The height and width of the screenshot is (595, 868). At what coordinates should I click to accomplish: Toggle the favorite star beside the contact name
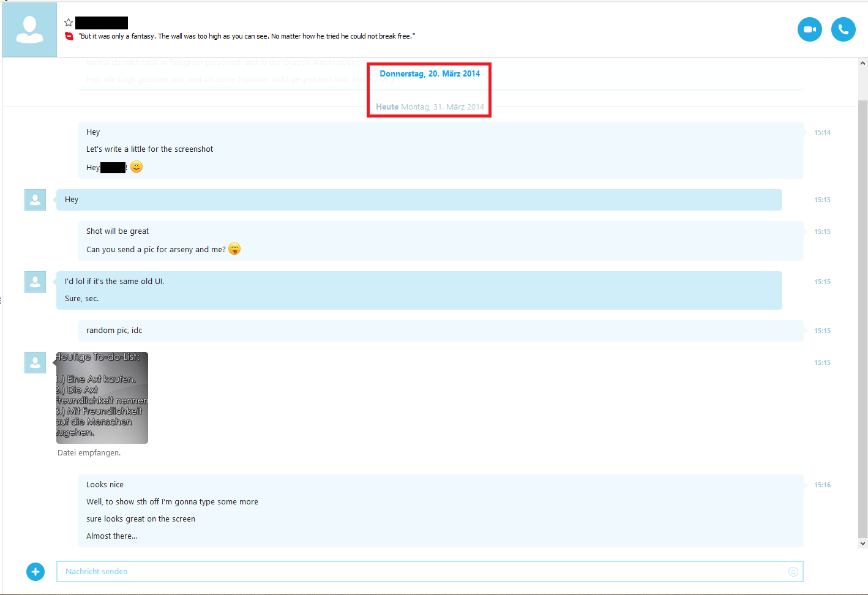click(x=69, y=23)
